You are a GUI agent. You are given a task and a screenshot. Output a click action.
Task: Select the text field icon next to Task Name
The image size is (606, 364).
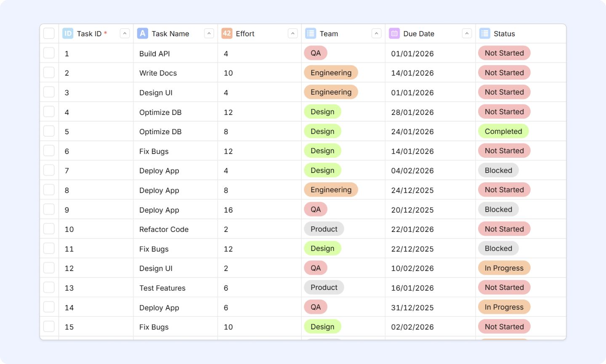coord(142,33)
